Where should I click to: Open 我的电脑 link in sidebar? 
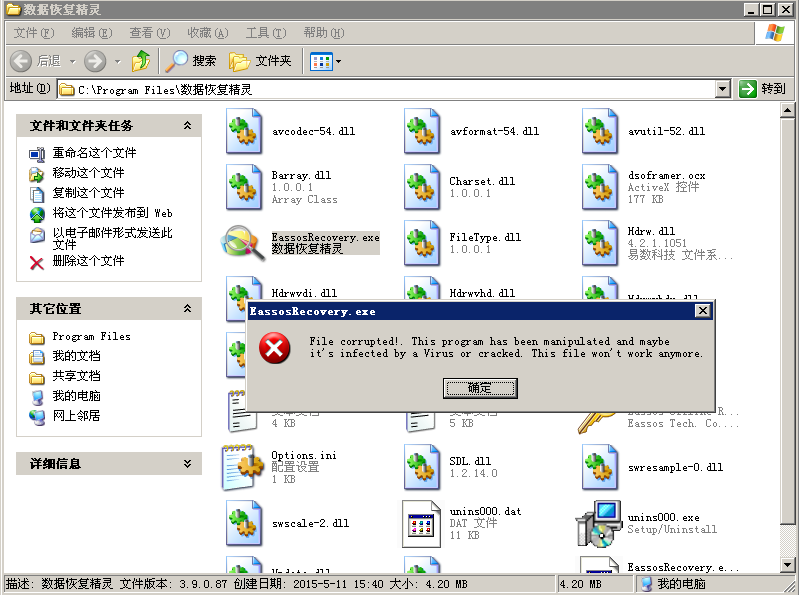(76, 396)
